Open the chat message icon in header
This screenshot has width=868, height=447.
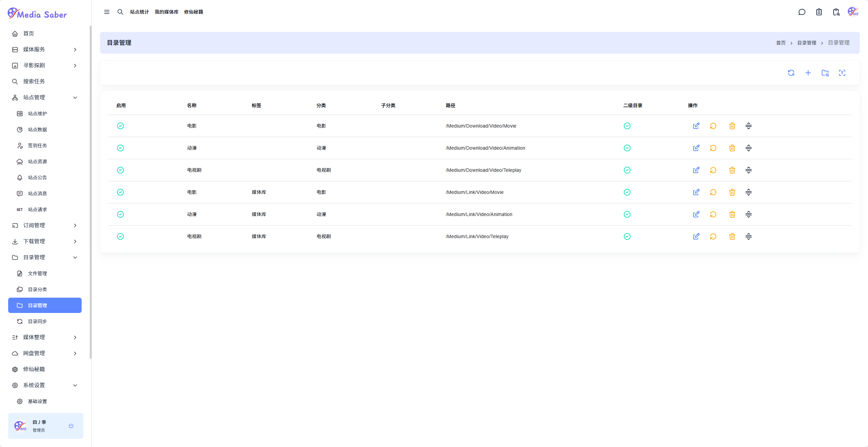click(802, 12)
